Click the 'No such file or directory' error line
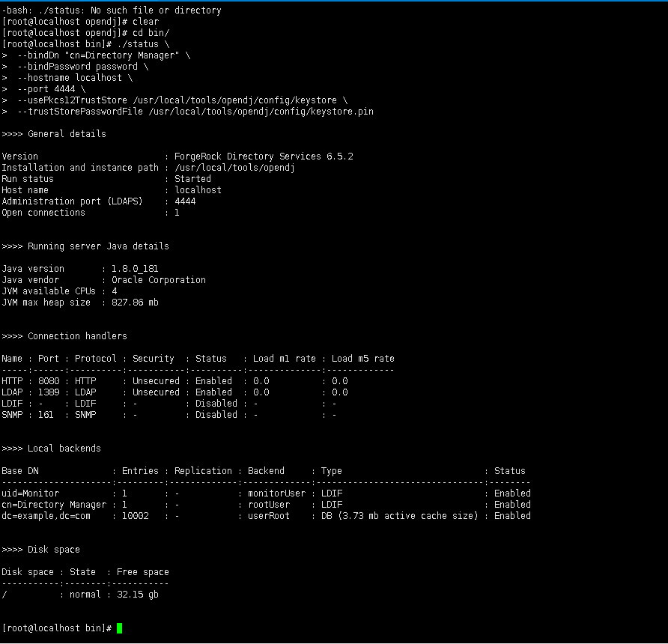The width and height of the screenshot is (668, 644). tap(112, 10)
